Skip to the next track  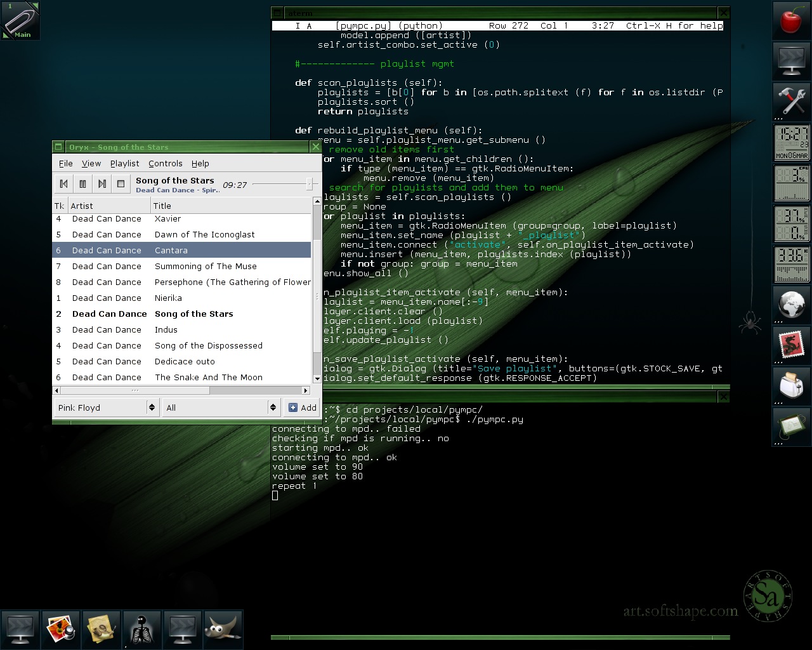pyautogui.click(x=101, y=184)
